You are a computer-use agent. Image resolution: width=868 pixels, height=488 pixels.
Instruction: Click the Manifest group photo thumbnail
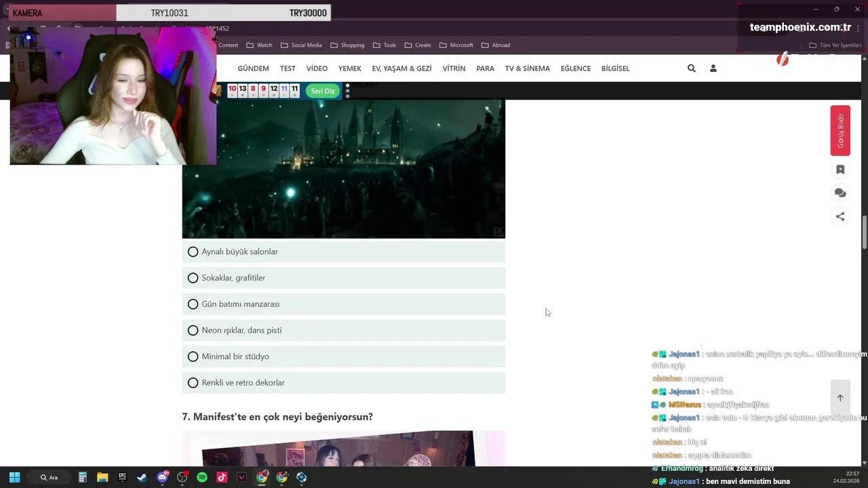[x=344, y=449]
